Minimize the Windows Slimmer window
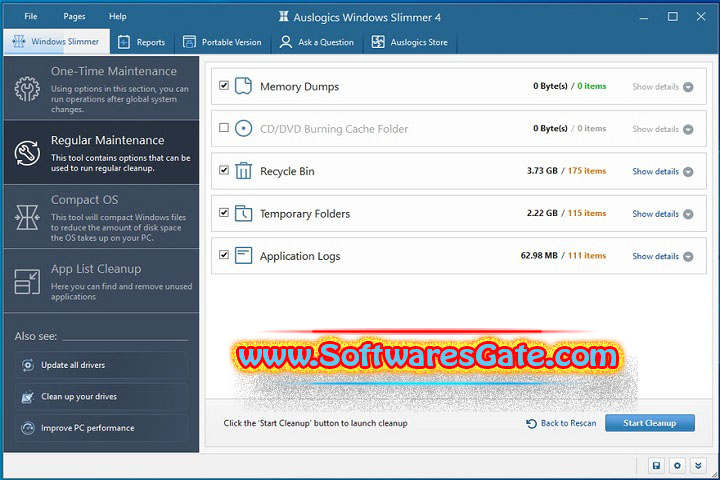The width and height of the screenshot is (720, 480). [644, 18]
